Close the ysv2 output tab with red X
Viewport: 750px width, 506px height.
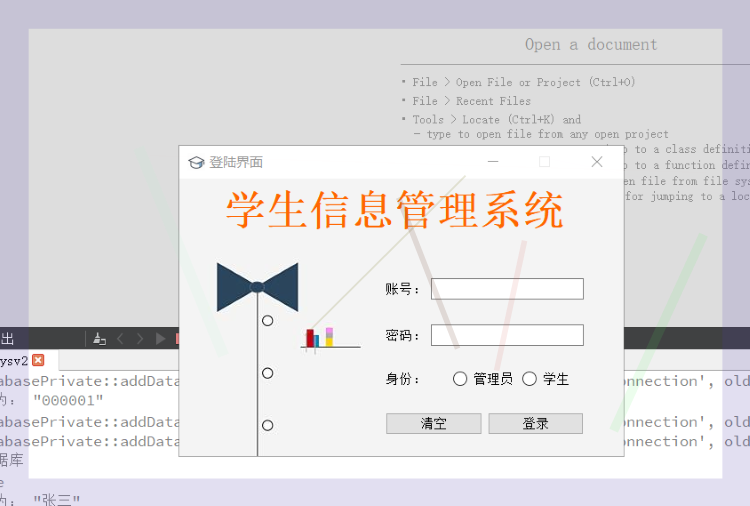pos(38,360)
